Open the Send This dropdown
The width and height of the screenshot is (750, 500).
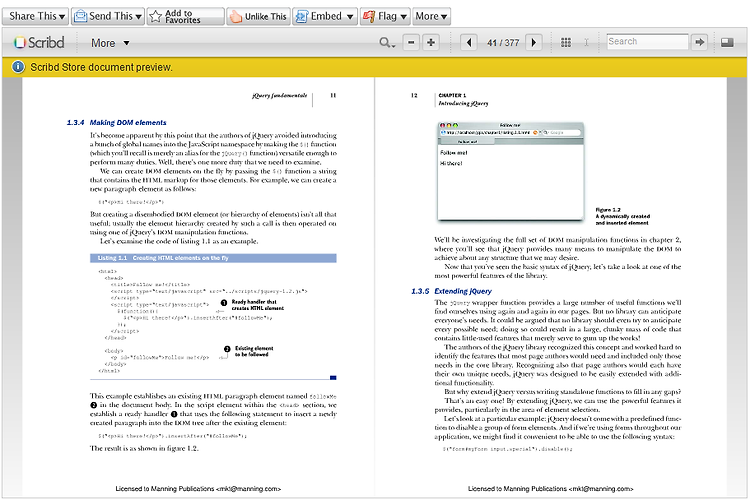[107, 16]
